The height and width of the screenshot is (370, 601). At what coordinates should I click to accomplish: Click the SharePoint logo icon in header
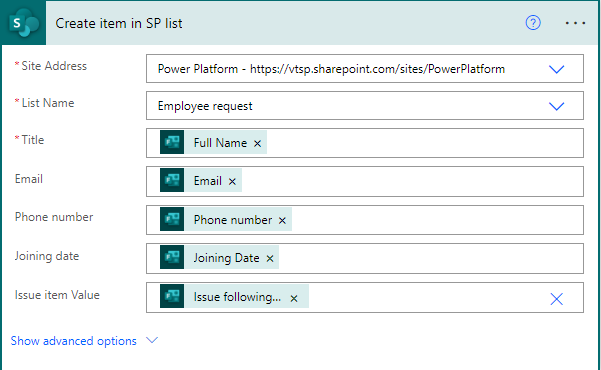[24, 23]
